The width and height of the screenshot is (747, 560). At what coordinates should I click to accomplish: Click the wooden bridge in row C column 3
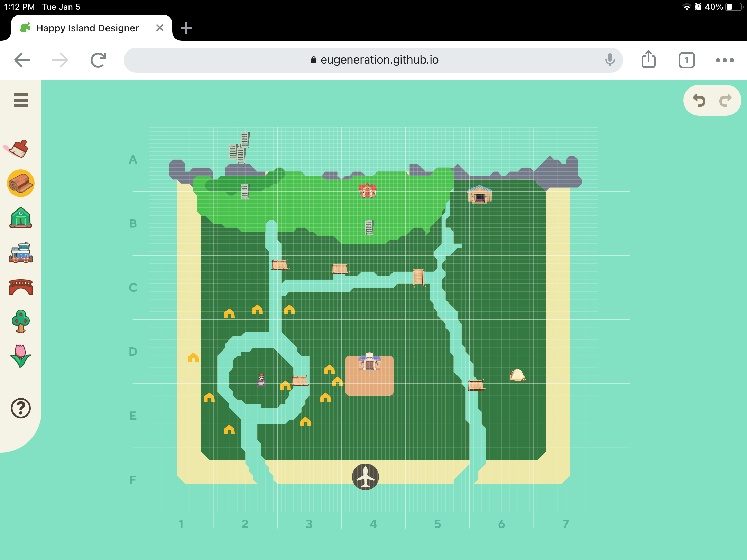[x=340, y=268]
